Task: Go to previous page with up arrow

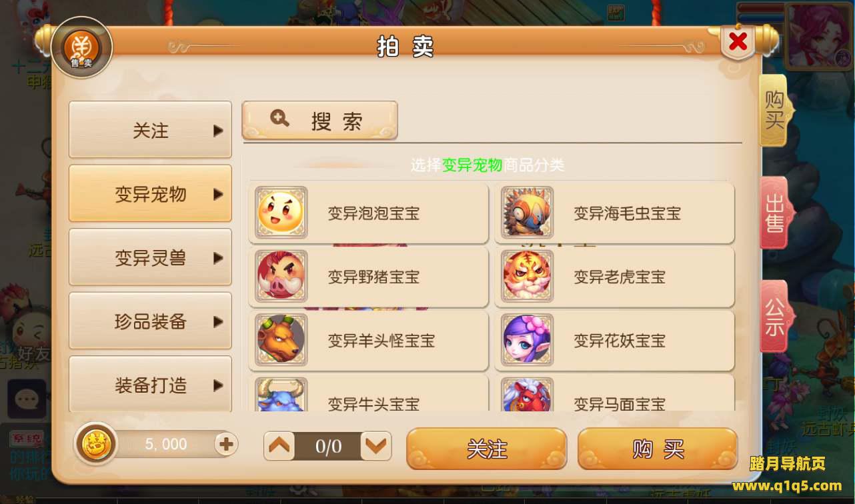Action: point(279,446)
